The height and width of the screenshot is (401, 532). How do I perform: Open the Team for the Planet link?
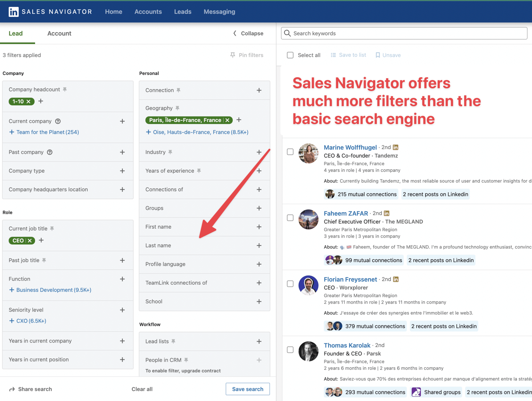pos(47,132)
